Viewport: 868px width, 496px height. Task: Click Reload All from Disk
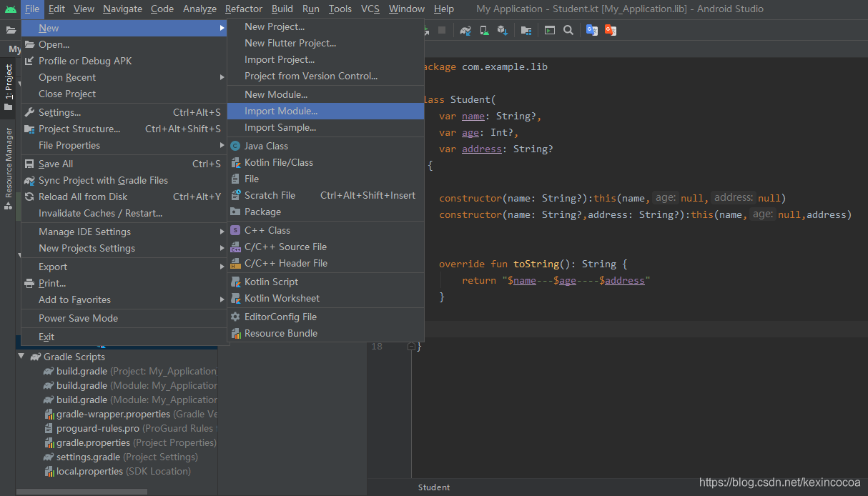[124, 197]
